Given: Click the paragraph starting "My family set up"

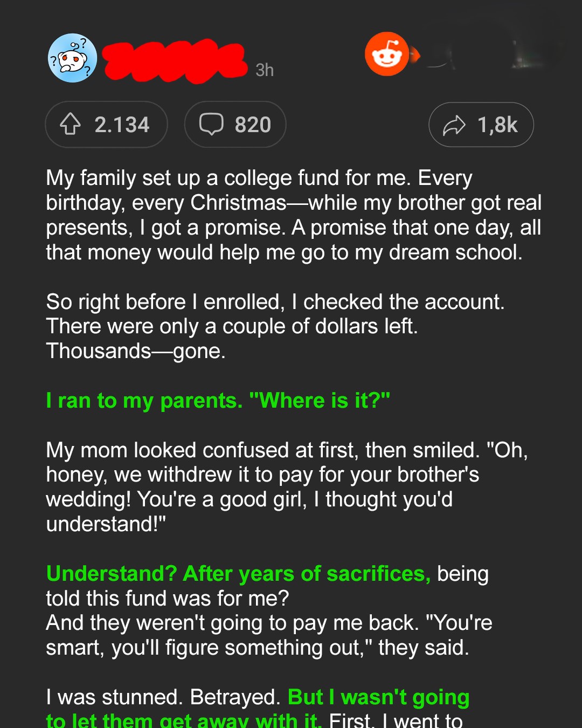Looking at the screenshot, I should point(294,215).
